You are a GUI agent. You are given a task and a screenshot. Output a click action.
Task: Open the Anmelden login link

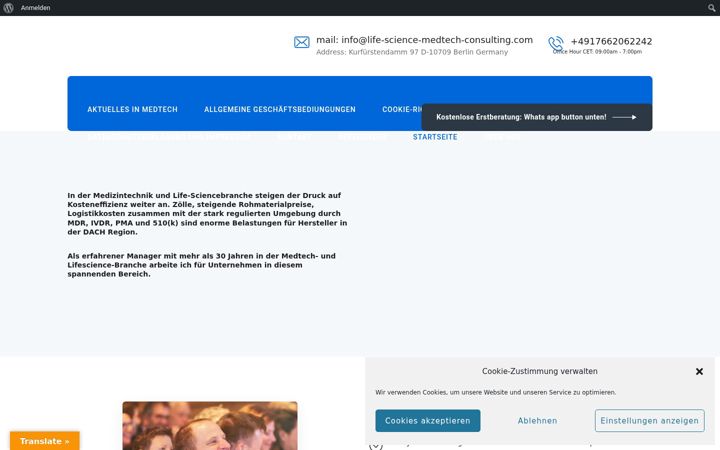(35, 8)
